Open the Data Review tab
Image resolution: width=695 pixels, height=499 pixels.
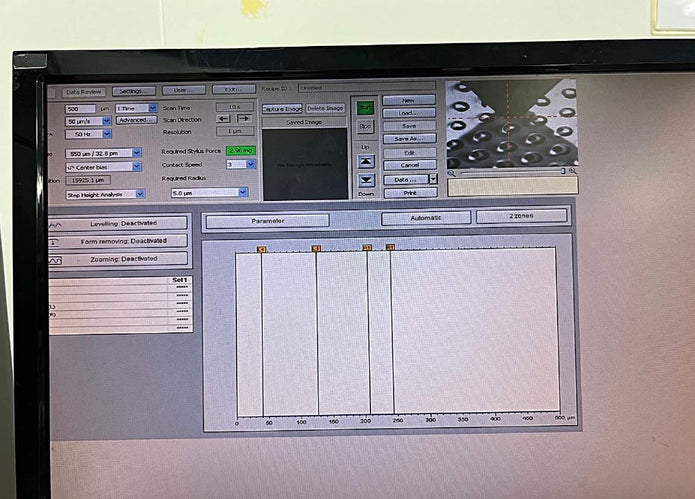pyautogui.click(x=84, y=92)
